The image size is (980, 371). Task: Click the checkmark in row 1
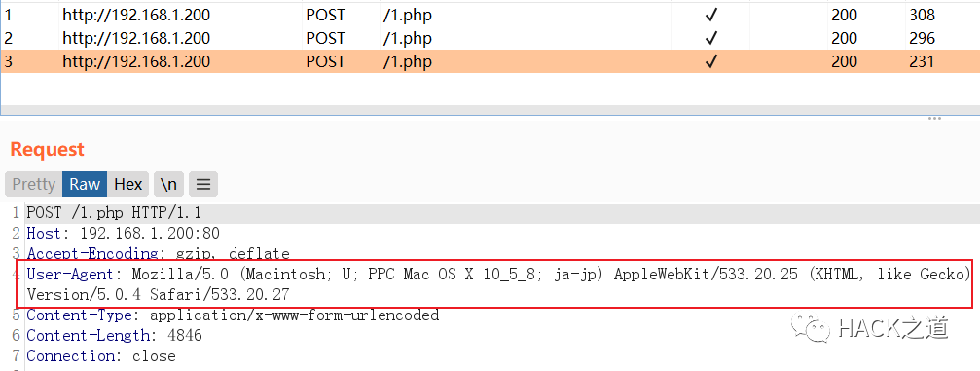(x=710, y=15)
